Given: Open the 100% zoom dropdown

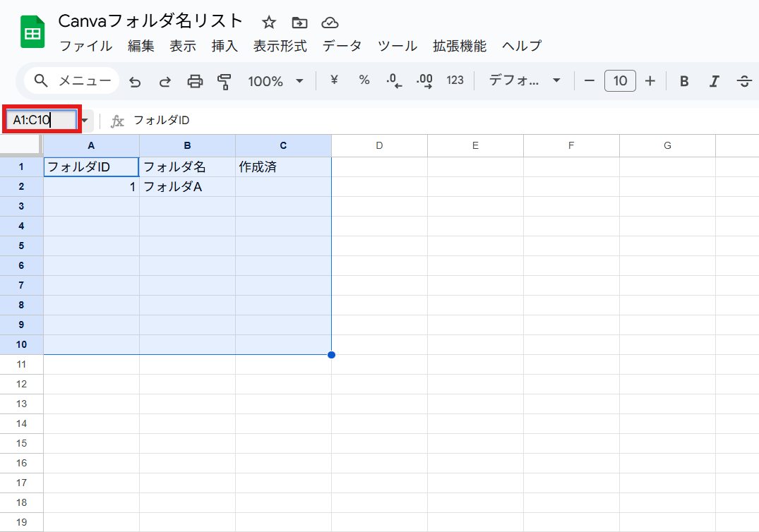Looking at the screenshot, I should [x=275, y=80].
